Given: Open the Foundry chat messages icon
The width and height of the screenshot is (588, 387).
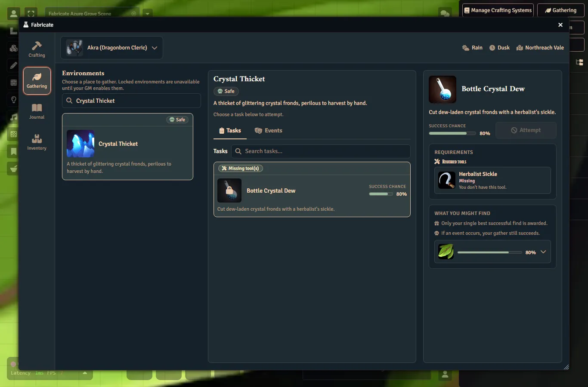Looking at the screenshot, I should click(445, 14).
